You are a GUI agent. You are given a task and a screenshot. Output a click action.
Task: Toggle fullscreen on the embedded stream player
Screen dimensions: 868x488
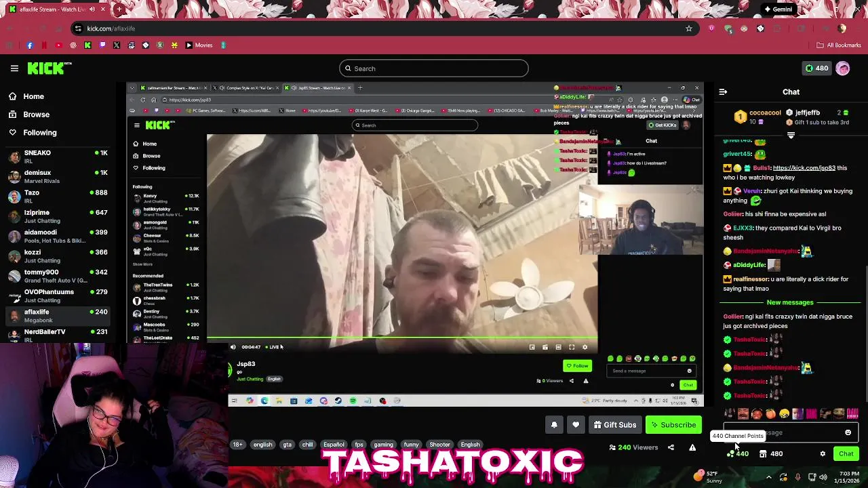[571, 347]
